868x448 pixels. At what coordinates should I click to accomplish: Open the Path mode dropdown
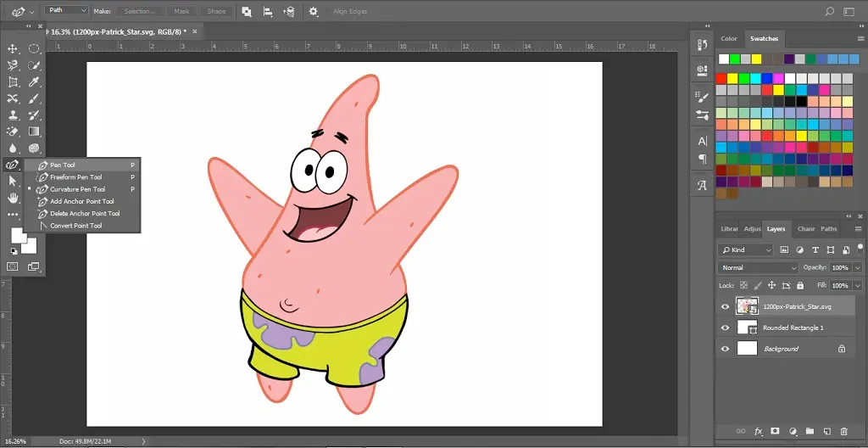point(66,10)
